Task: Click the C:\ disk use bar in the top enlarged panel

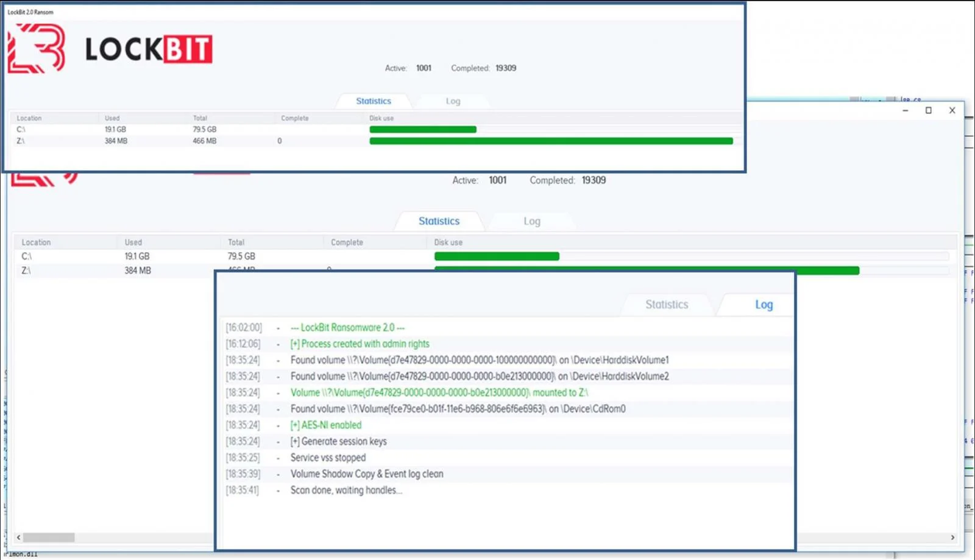Action: (423, 129)
